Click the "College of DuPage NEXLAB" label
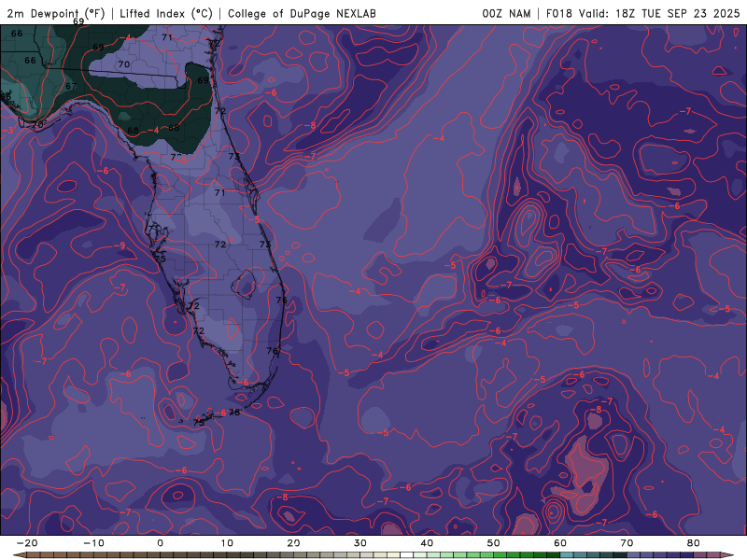The width and height of the screenshot is (747, 560). pyautogui.click(x=302, y=14)
